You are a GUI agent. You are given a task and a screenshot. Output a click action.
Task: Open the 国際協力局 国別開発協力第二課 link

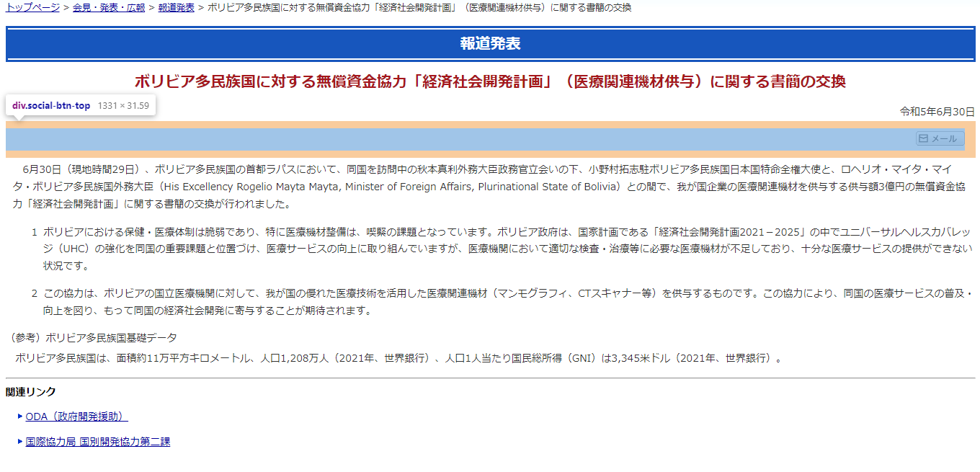97,441
